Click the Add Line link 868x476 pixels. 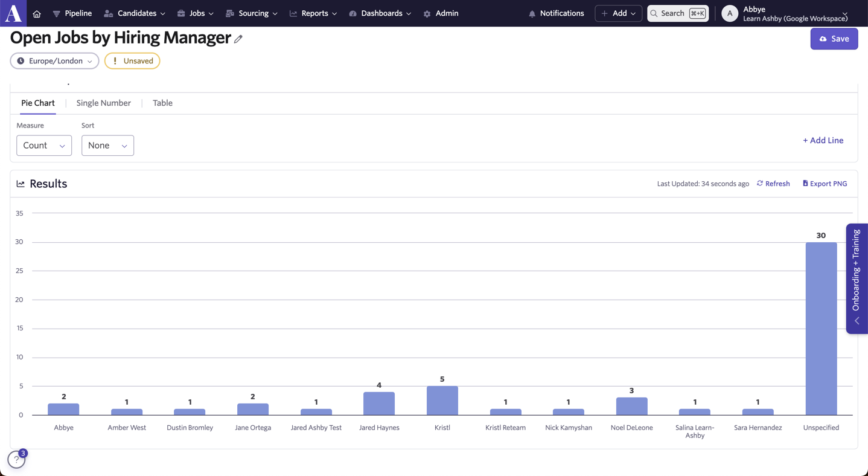(823, 141)
